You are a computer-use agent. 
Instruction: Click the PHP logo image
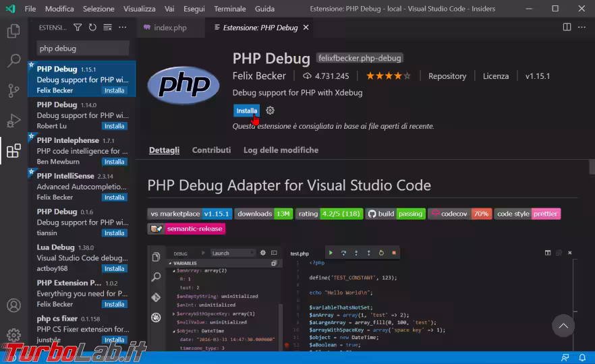(x=183, y=85)
